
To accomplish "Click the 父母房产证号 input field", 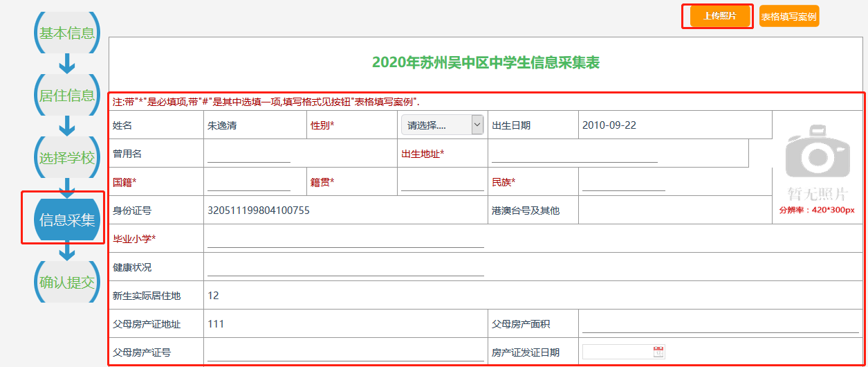I will click(345, 352).
